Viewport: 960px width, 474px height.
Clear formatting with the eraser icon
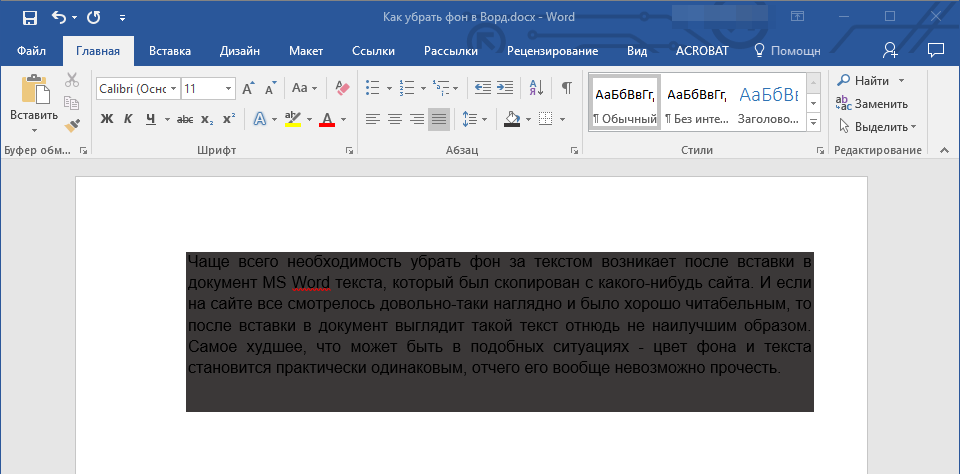tap(343, 88)
